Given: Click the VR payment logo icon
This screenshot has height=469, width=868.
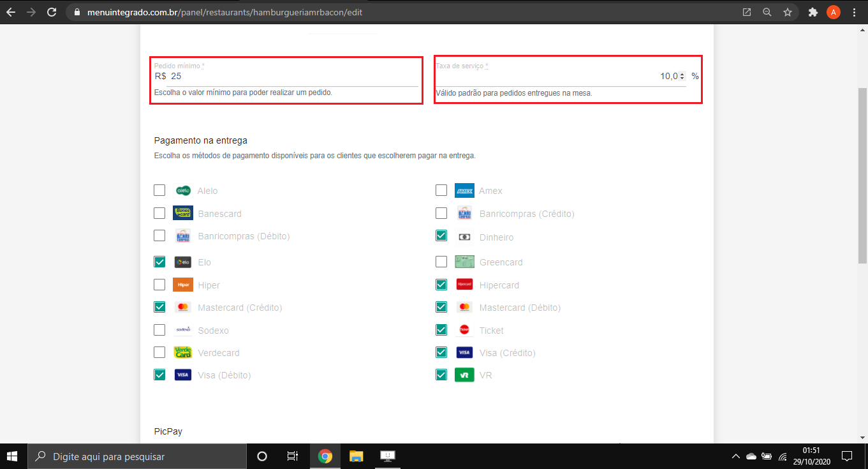Looking at the screenshot, I should [464, 375].
